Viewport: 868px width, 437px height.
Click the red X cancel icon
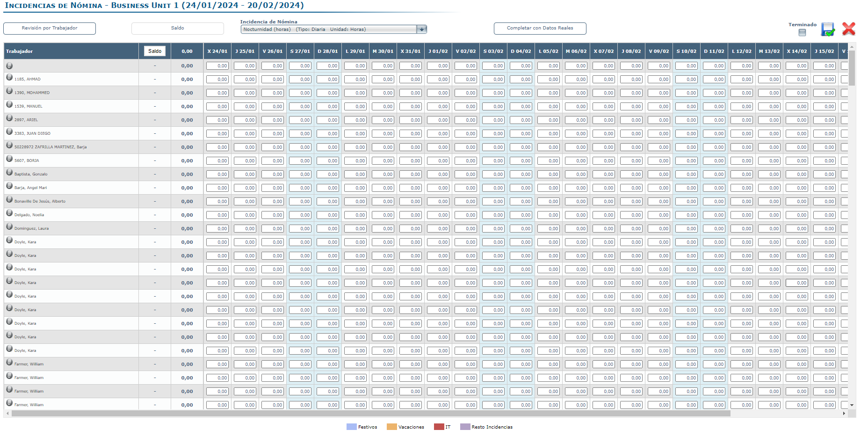(848, 29)
